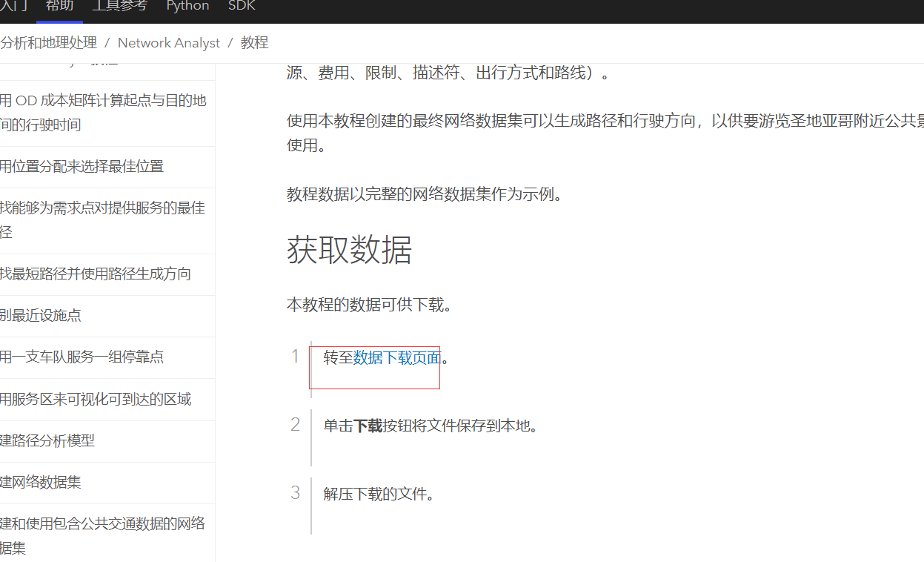Image resolution: width=924 pixels, height=562 pixels.
Task: Select 教程 in the breadcrumb trail
Action: tap(254, 42)
